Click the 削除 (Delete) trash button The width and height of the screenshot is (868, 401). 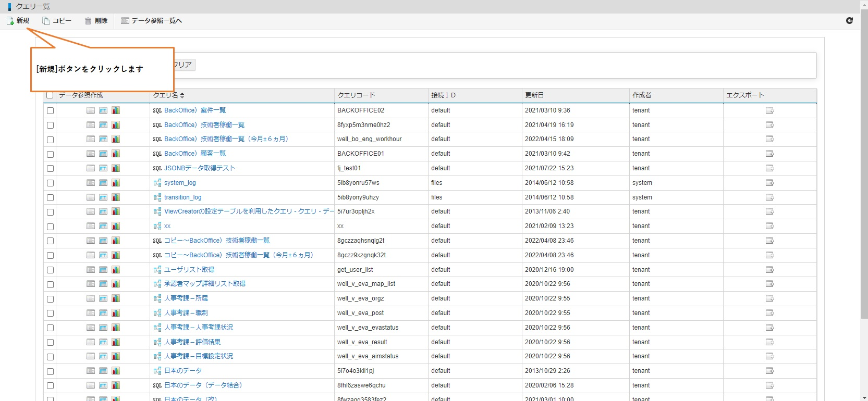coord(96,21)
